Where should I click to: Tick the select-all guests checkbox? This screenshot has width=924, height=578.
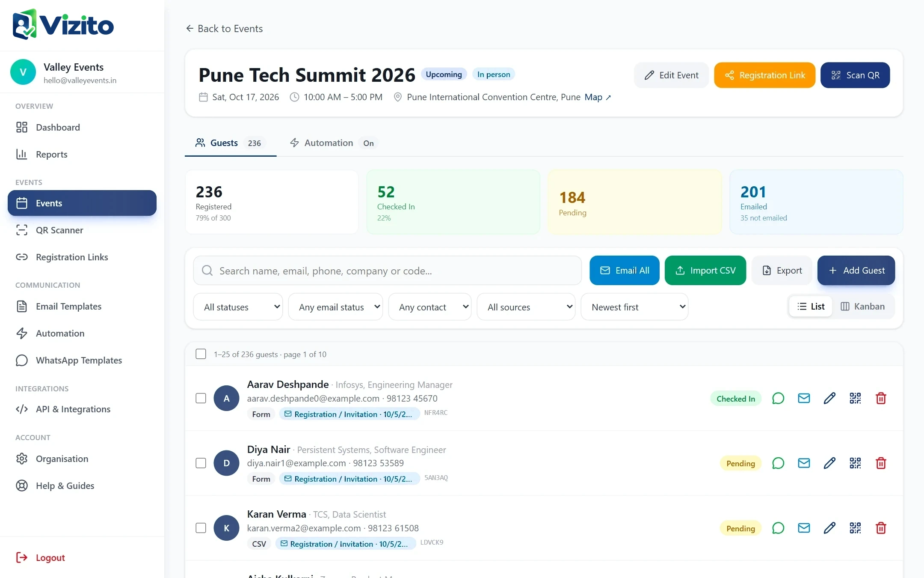click(201, 354)
